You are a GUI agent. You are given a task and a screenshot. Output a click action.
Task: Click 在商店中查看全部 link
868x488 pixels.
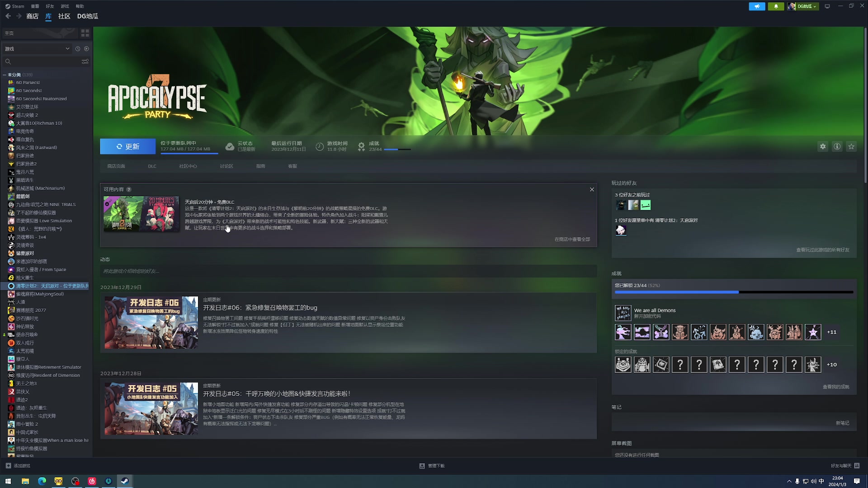click(572, 239)
